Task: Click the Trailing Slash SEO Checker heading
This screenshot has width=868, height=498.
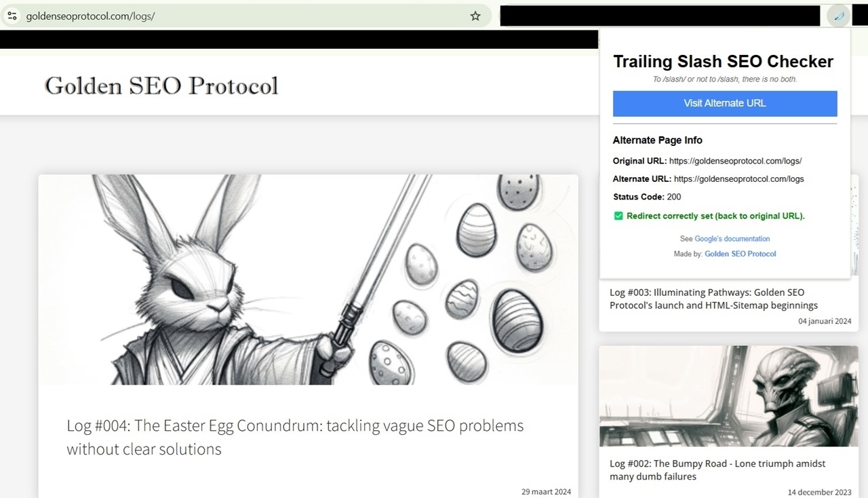Action: (724, 62)
